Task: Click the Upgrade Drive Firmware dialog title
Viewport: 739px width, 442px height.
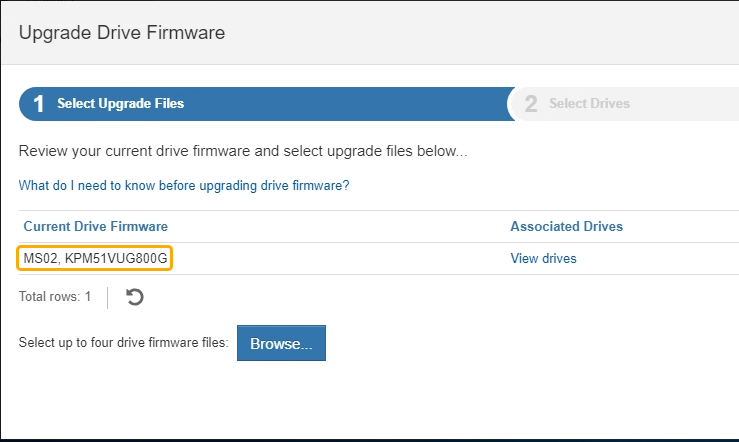Action: [x=122, y=33]
